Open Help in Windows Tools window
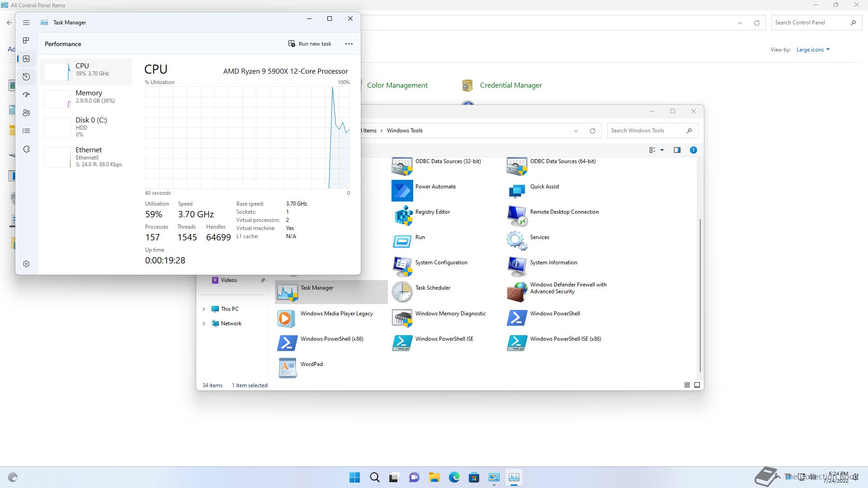The width and height of the screenshot is (868, 488). tap(693, 150)
